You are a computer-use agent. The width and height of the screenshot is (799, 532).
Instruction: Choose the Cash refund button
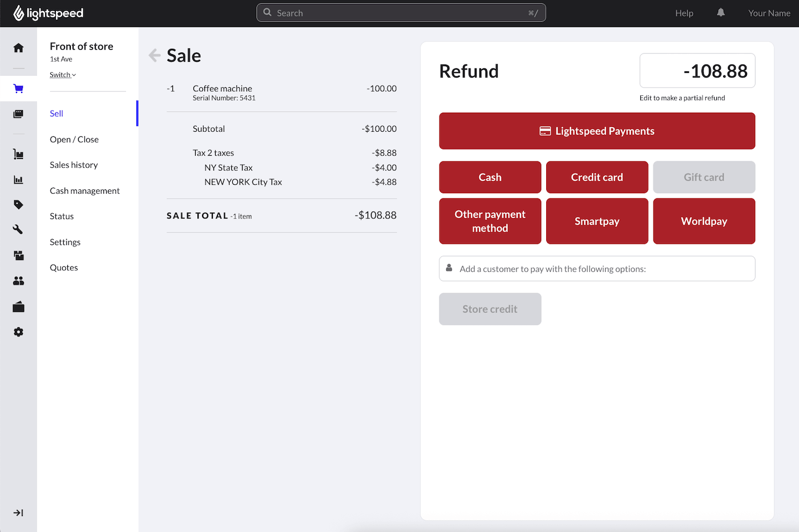(490, 177)
